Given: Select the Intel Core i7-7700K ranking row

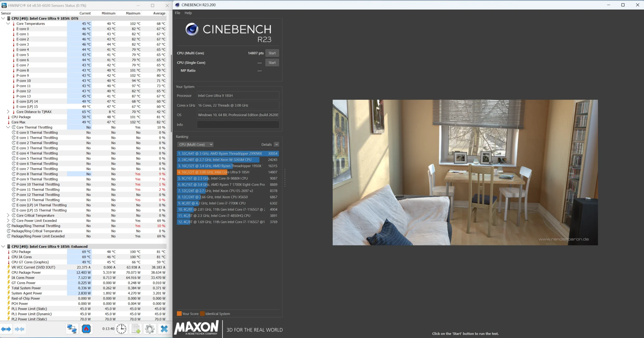Looking at the screenshot, I should tap(228, 203).
